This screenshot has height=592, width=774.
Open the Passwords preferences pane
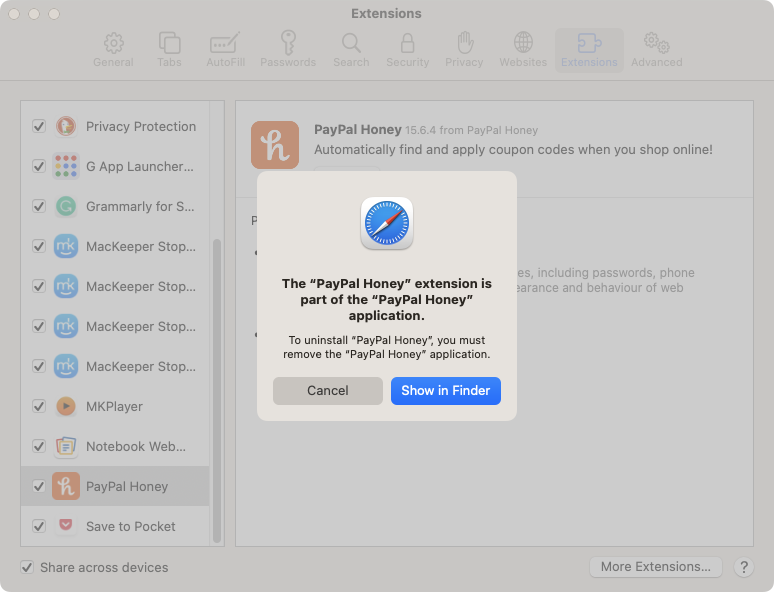point(288,50)
